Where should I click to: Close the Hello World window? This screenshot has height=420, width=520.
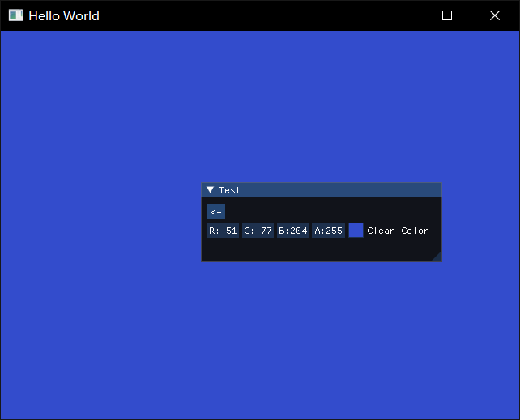[x=495, y=15]
